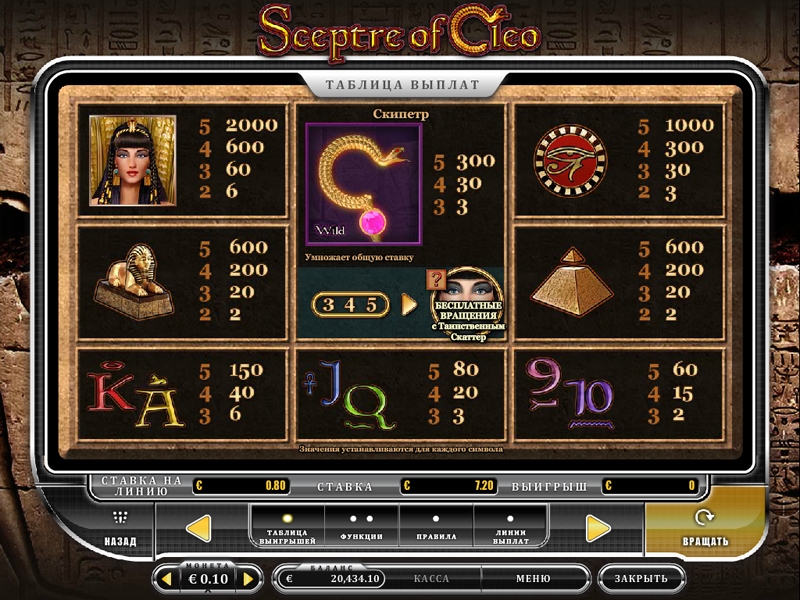
Task: Open the Меню button
Action: pos(533,579)
